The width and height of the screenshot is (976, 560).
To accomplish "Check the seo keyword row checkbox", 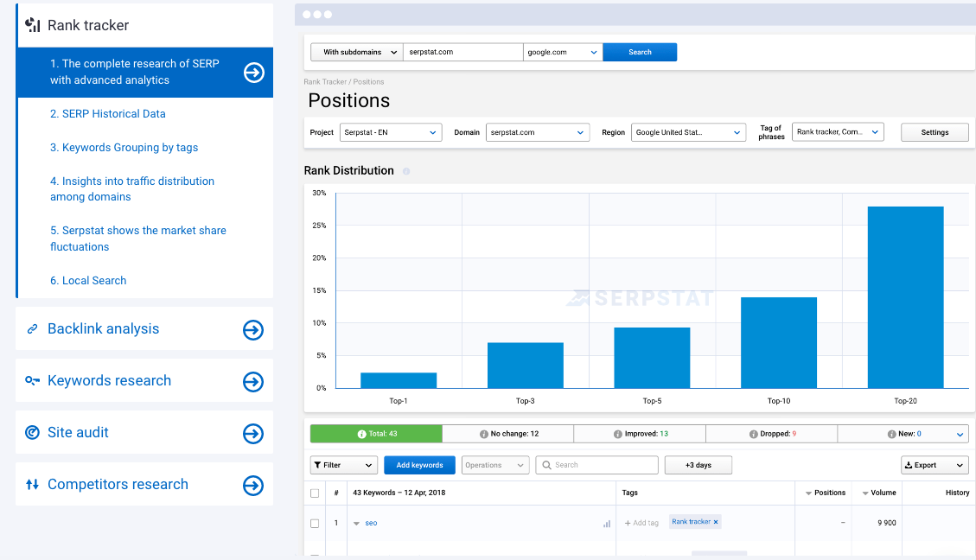I will pos(315,524).
